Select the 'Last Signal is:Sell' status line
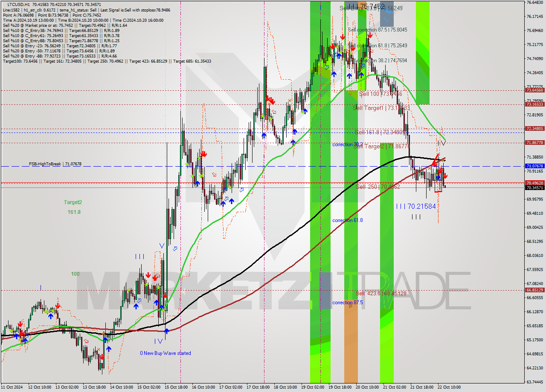The width and height of the screenshot is (546, 392). (87, 9)
